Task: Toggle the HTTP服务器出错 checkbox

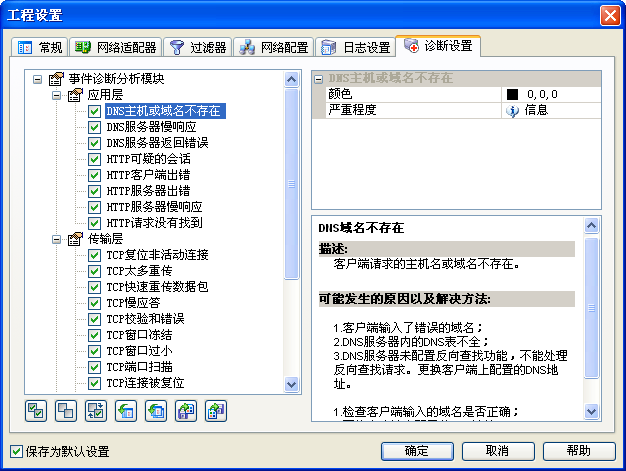Action: coord(94,191)
